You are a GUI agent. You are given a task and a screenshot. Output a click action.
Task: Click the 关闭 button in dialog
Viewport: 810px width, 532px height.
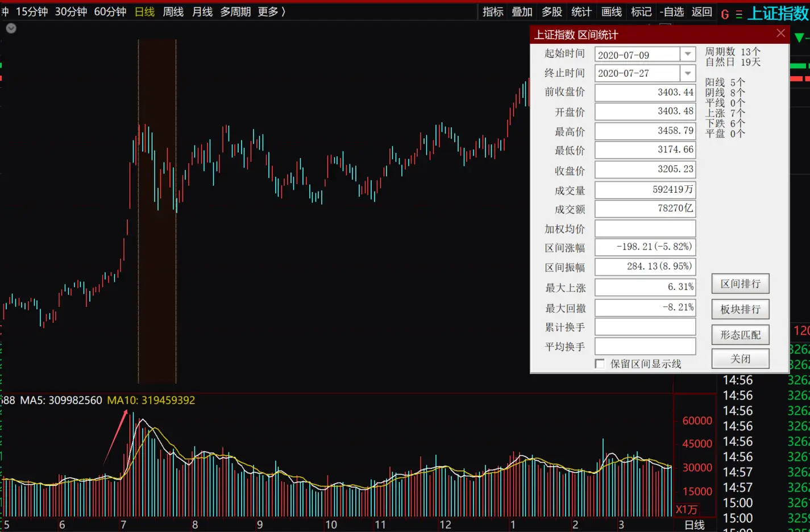pyautogui.click(x=740, y=359)
